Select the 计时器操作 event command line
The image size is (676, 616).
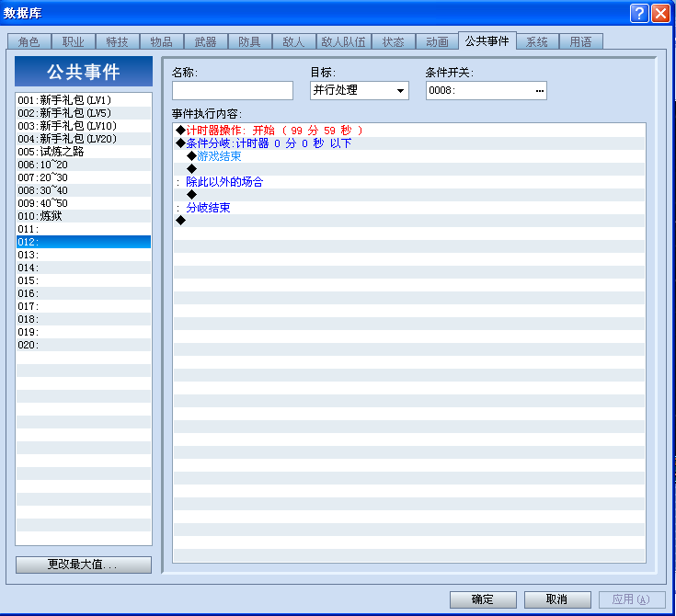tap(409, 131)
